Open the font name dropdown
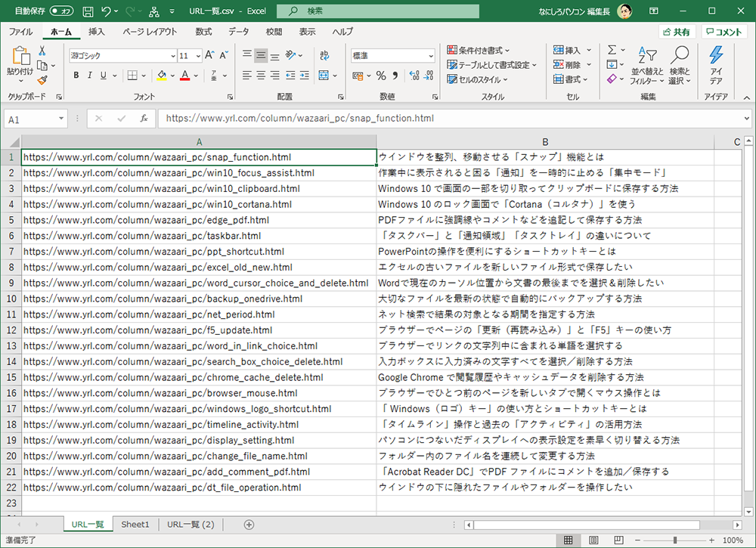 [173, 56]
